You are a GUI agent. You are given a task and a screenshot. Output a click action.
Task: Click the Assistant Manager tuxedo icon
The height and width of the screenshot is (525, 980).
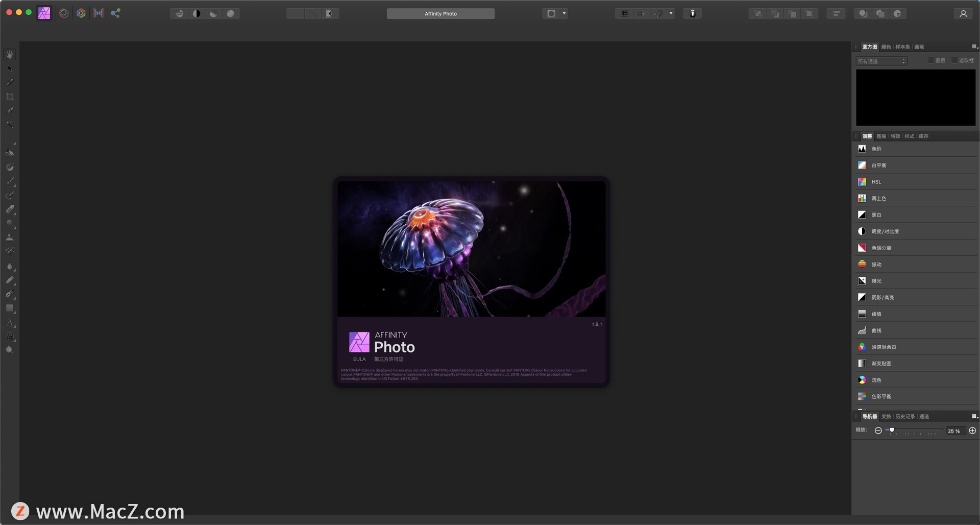[x=693, y=14]
